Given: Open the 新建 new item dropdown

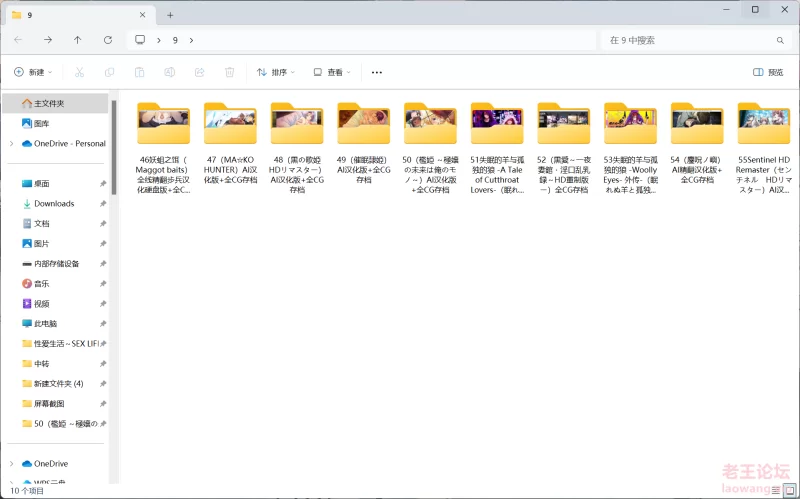Looking at the screenshot, I should [33, 72].
